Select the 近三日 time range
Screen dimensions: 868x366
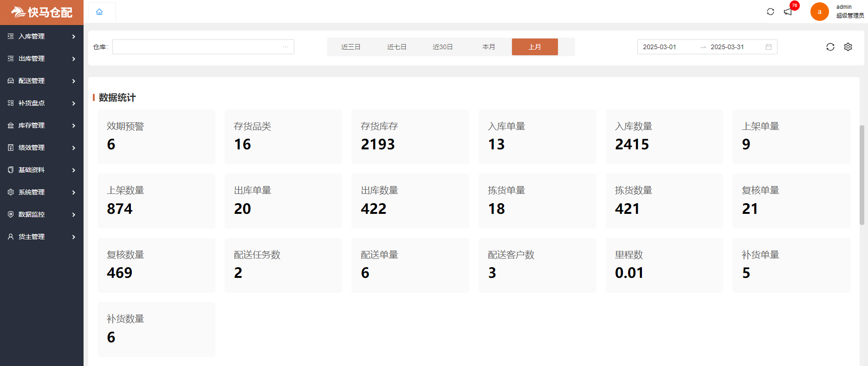click(350, 47)
